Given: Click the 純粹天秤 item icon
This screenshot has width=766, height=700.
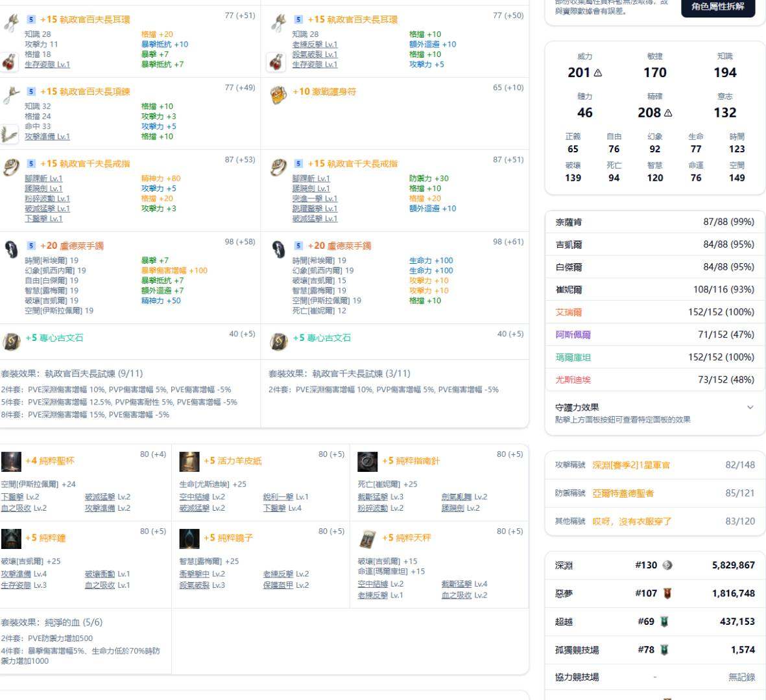Looking at the screenshot, I should [x=367, y=539].
